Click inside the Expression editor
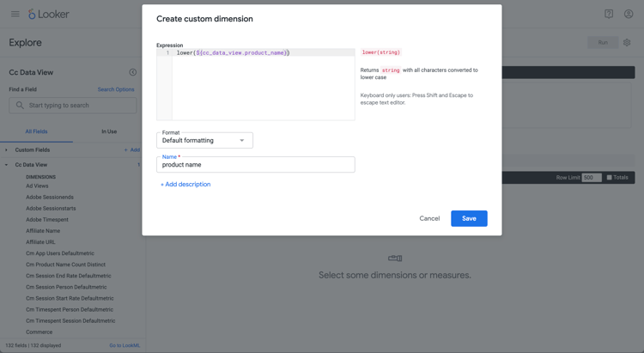Viewport: 644px width, 353px height. pyautogui.click(x=263, y=86)
